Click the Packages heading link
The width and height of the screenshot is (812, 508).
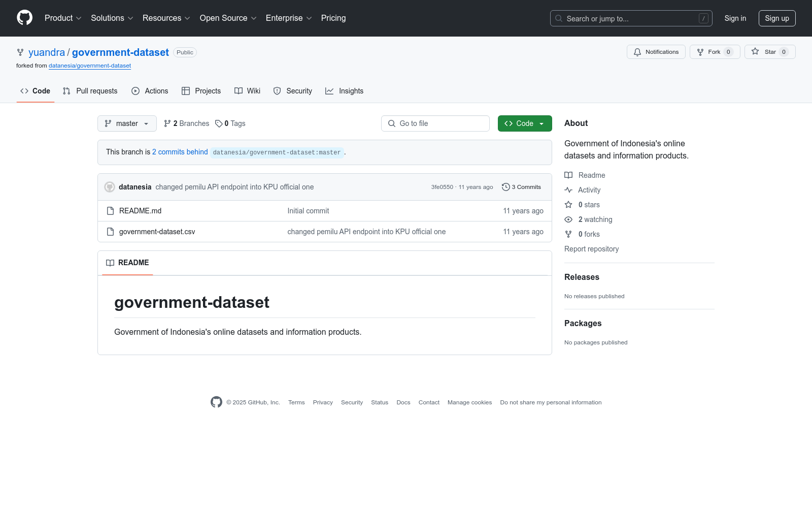[x=583, y=323]
